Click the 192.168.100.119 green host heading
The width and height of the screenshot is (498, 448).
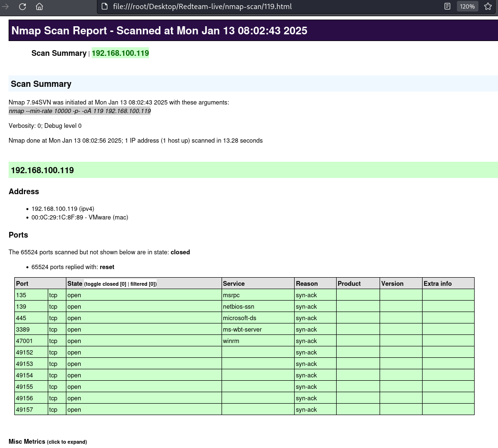pos(42,170)
